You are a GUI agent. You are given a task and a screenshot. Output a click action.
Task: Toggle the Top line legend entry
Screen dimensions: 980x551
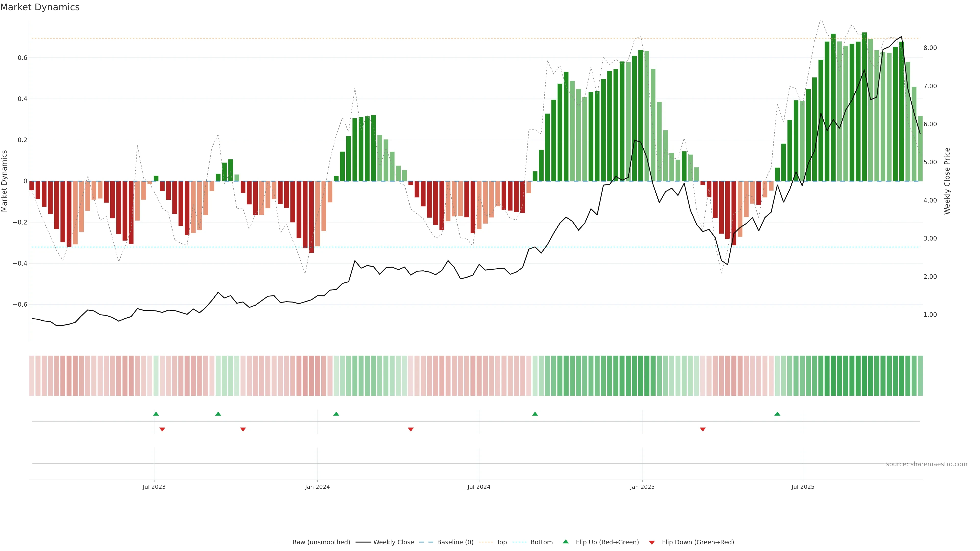[501, 542]
